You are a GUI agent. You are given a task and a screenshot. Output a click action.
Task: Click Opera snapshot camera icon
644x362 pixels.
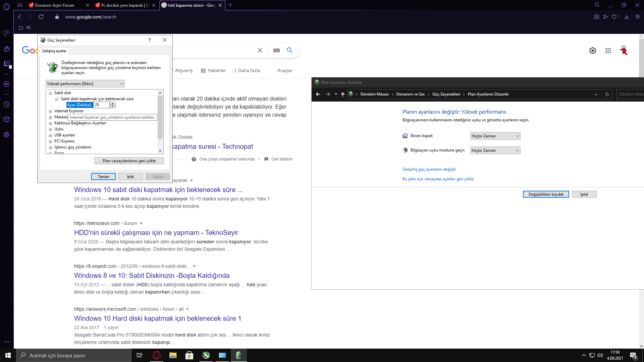596,17
